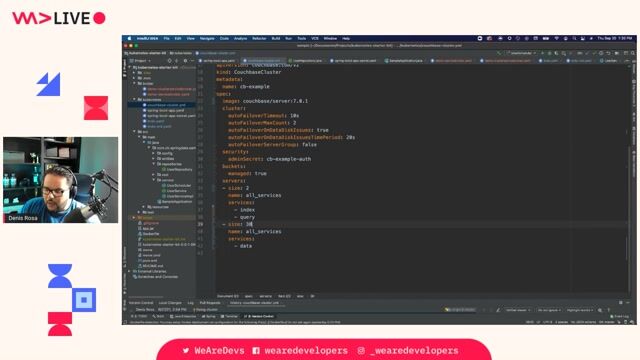Hide the Project tool window
The height and width of the screenshot is (360, 640).
click(192, 61)
